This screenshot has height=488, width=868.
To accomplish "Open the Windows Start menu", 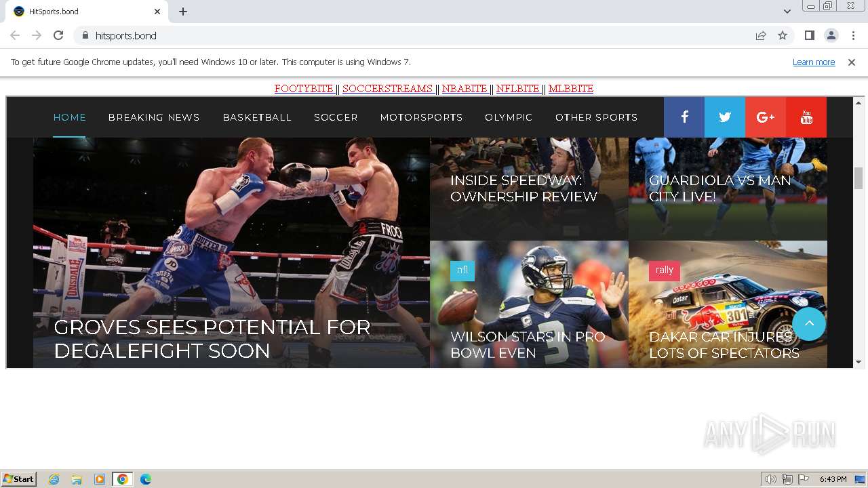I will tap(19, 479).
